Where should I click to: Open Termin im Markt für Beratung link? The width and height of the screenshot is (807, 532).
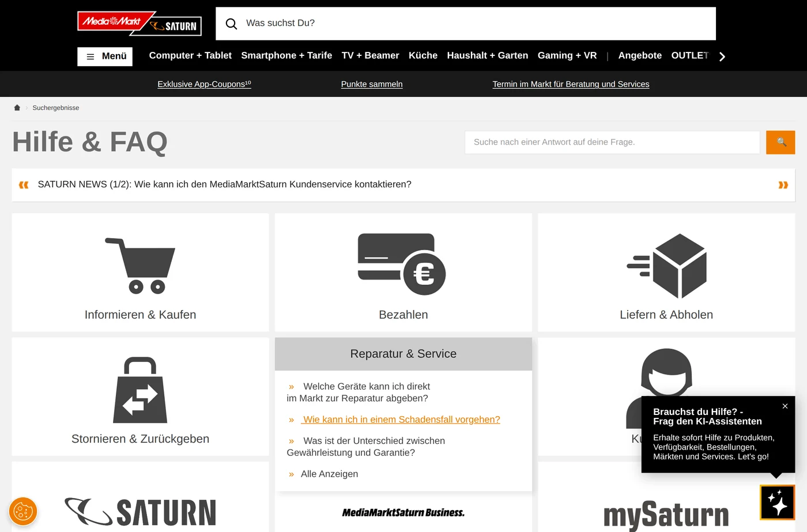tap(571, 84)
